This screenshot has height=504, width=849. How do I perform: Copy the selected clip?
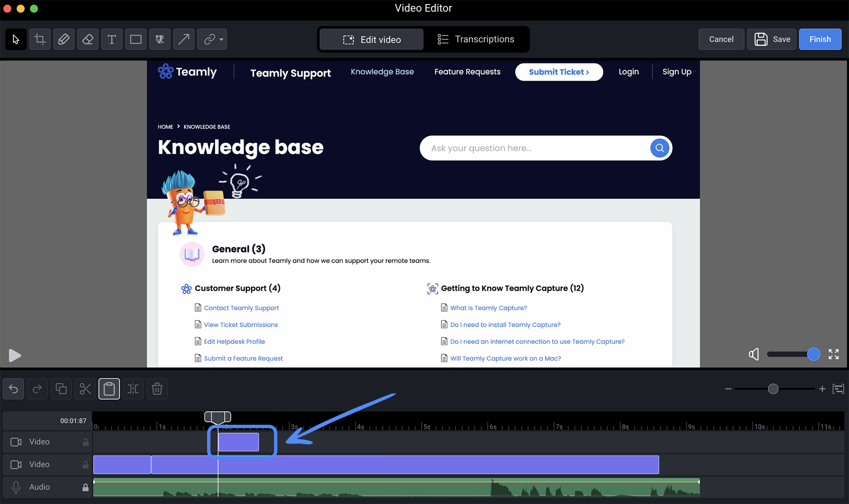pyautogui.click(x=61, y=389)
